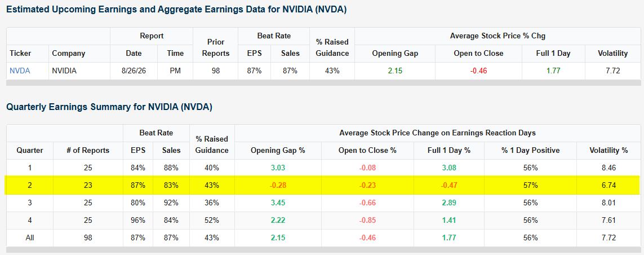This screenshot has width=644, height=255.
Task: Click the All row label in Quarter column
Action: pos(29,238)
